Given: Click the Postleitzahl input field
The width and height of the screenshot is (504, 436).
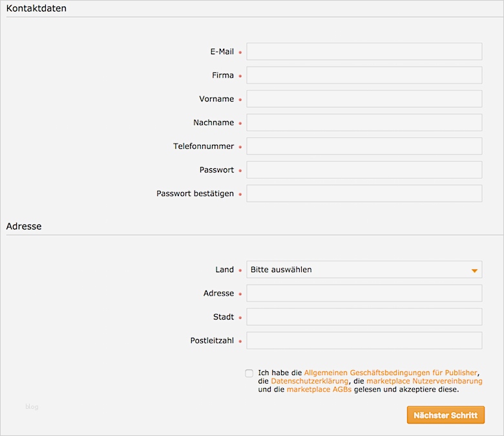Looking at the screenshot, I should click(x=364, y=341).
